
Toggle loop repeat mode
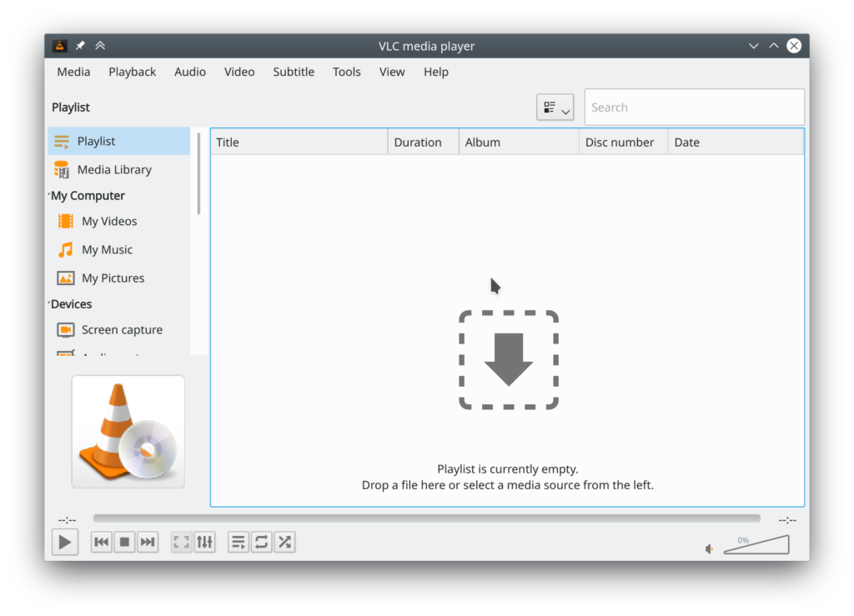click(x=261, y=542)
